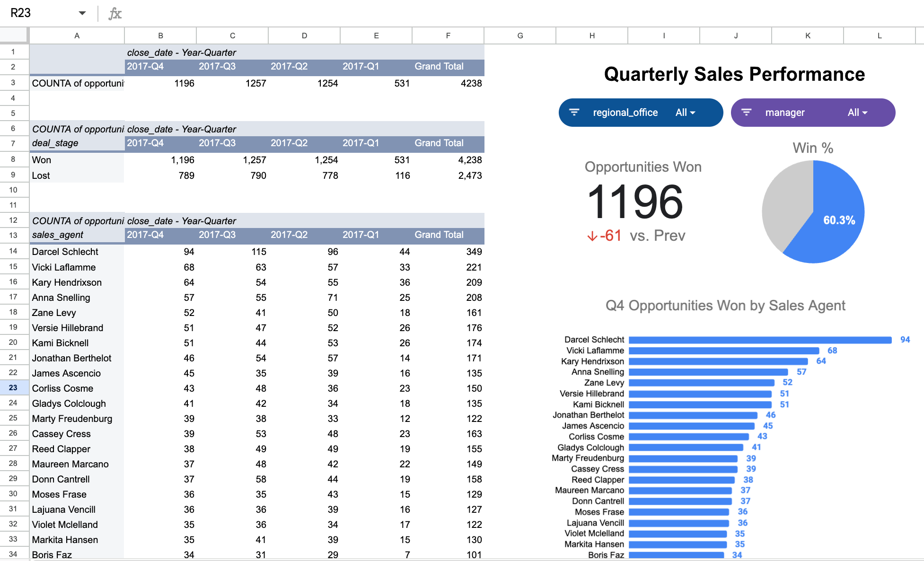Viewport: 924px width, 561px height.
Task: Open the Name Box dropdown arrow
Action: point(81,13)
